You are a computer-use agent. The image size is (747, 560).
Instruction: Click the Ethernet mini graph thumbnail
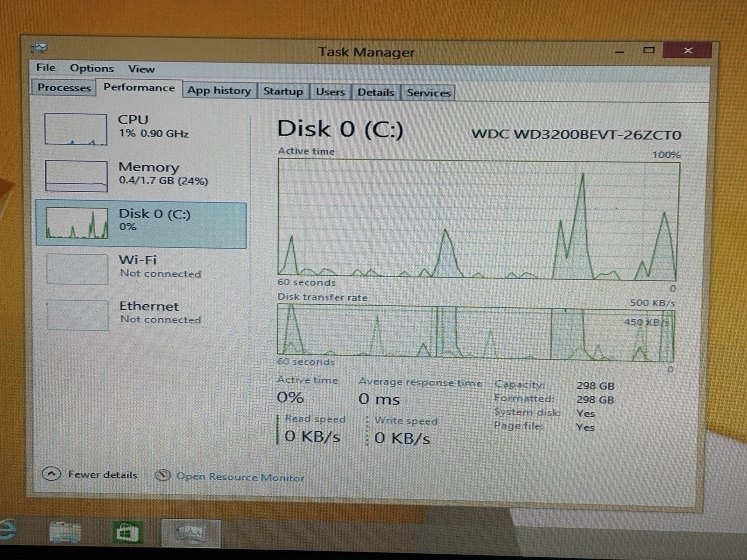[78, 315]
